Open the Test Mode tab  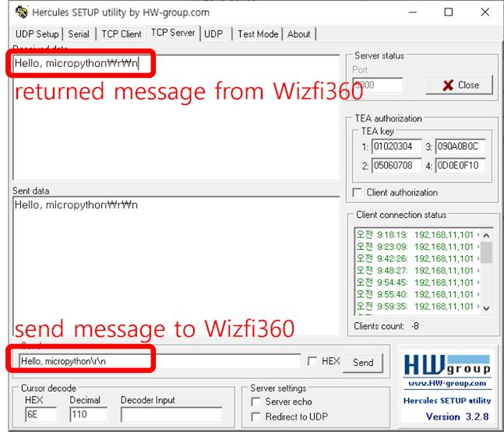tap(258, 34)
